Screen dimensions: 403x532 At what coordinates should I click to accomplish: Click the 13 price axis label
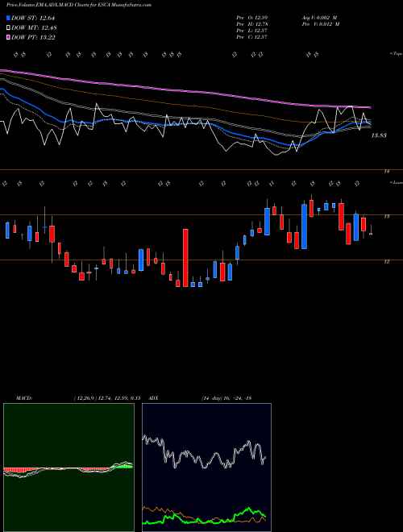pos(386,217)
